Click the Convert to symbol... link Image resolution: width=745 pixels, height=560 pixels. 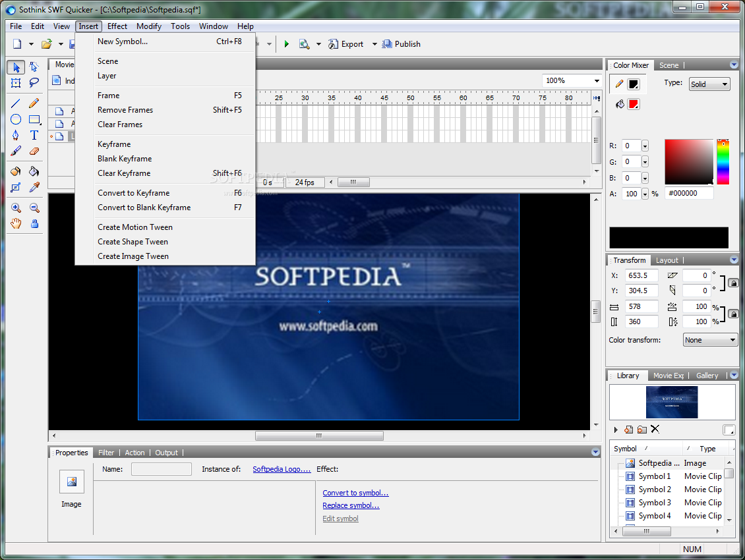point(355,493)
